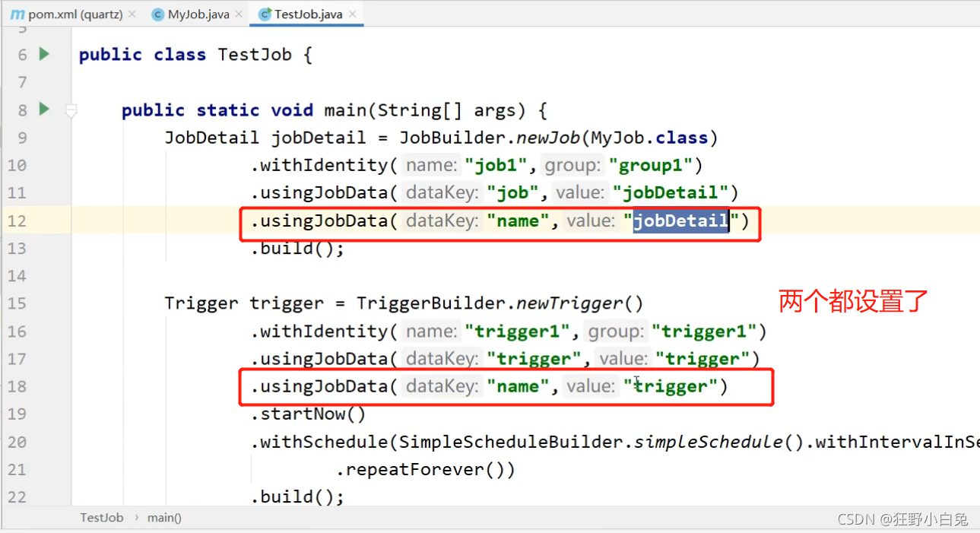The image size is (980, 533).
Task: Click newJob method call on line 9
Action: [x=548, y=138]
